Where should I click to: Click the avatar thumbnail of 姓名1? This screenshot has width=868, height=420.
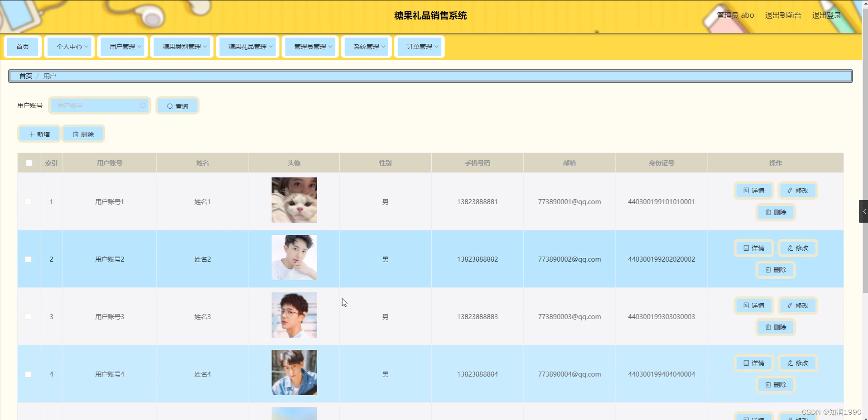pos(294,200)
